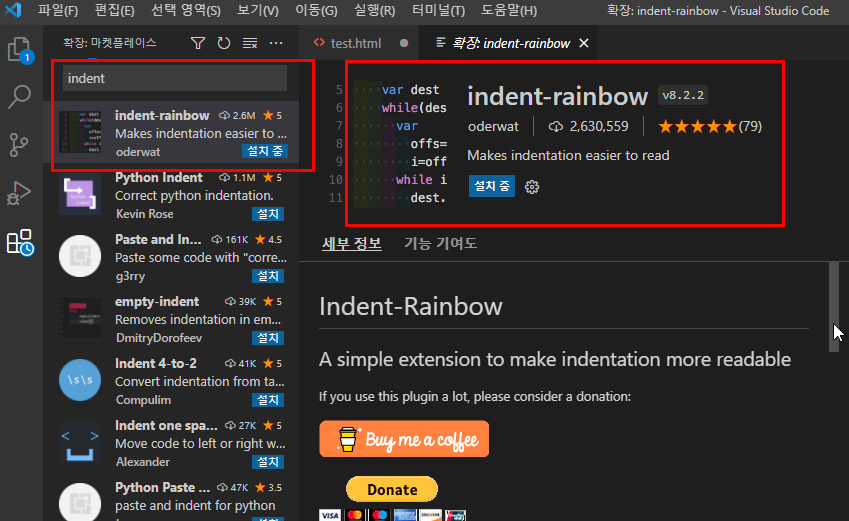Click the Indent 4-to-2 blue circle icon
Viewport: 849px width, 521px height.
pyautogui.click(x=80, y=380)
